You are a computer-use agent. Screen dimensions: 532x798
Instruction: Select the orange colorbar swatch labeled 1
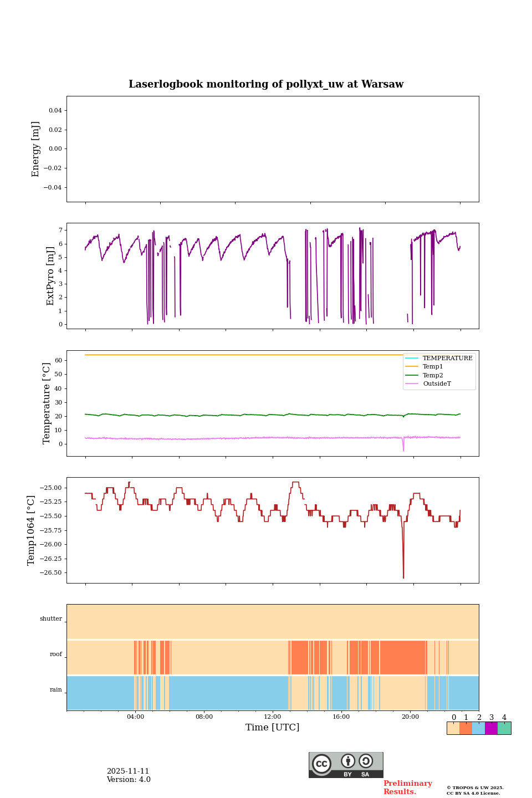465,728
